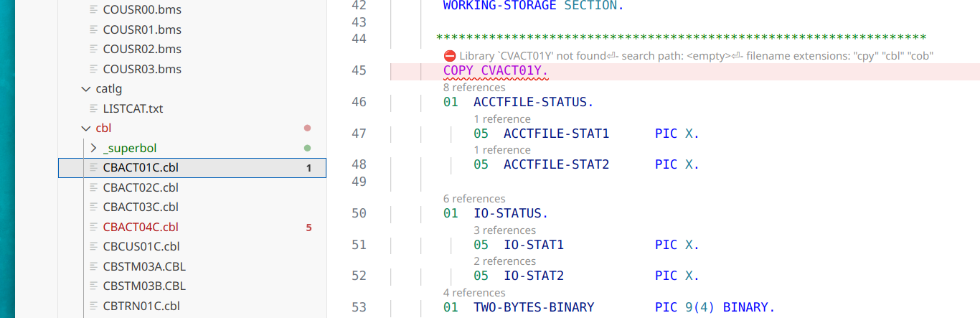The height and width of the screenshot is (318, 980).
Task: Click the file icon beside COUSR00.bms
Action: (x=94, y=10)
